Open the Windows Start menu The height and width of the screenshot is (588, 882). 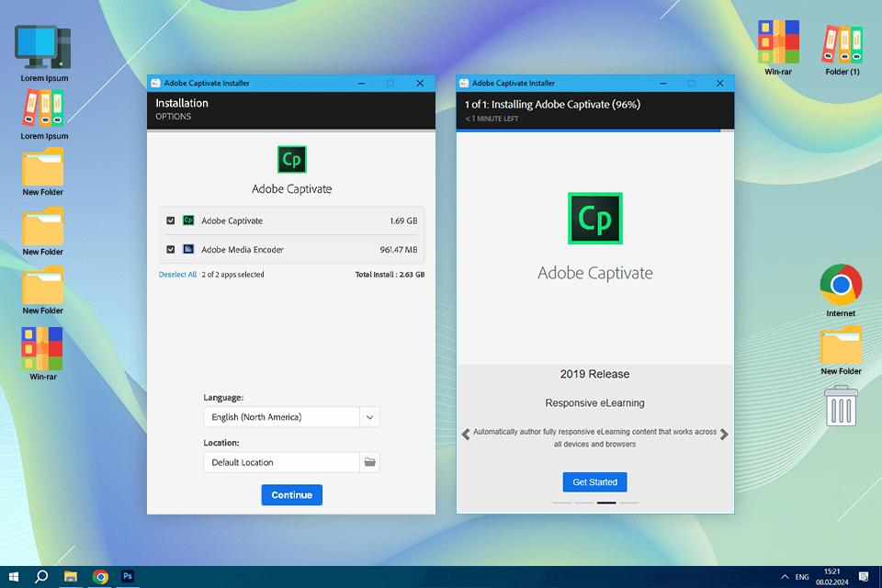pyautogui.click(x=14, y=577)
